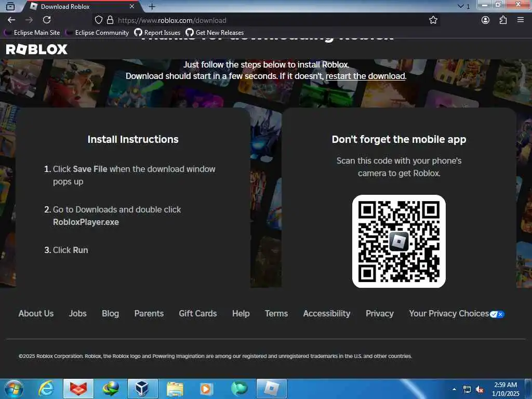The image size is (532, 399).
Task: Launch Internet Explorer from taskbar
Action: (46, 389)
